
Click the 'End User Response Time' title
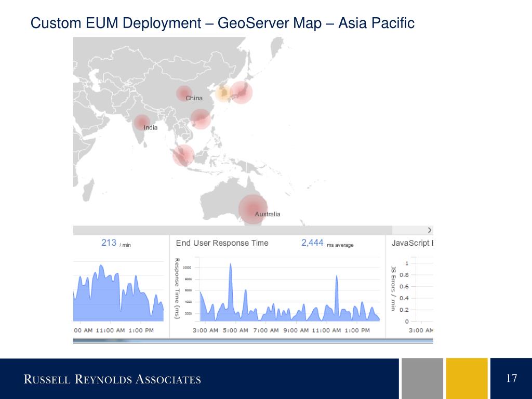[222, 243]
